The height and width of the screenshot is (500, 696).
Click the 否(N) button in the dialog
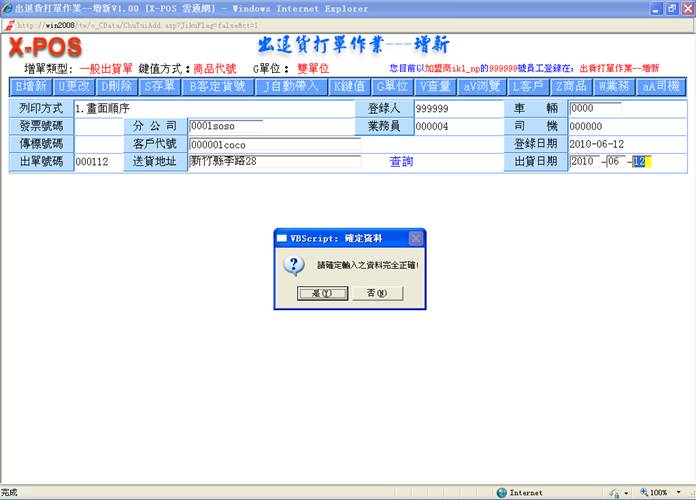tap(384, 293)
